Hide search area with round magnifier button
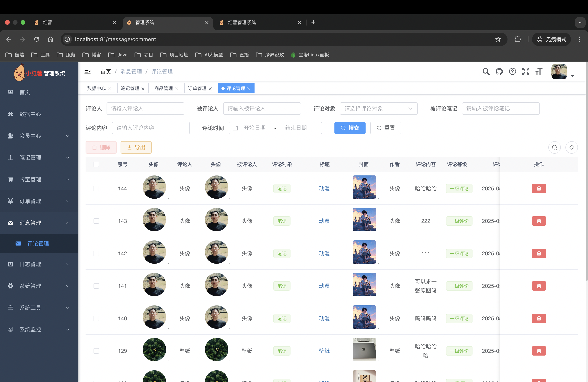 pos(554,147)
